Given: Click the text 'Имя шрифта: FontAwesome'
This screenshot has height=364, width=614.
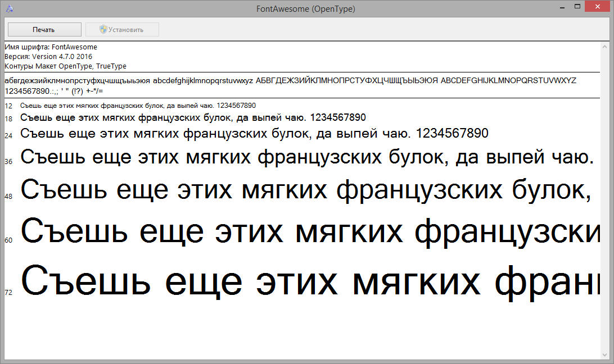Looking at the screenshot, I should coord(51,47).
